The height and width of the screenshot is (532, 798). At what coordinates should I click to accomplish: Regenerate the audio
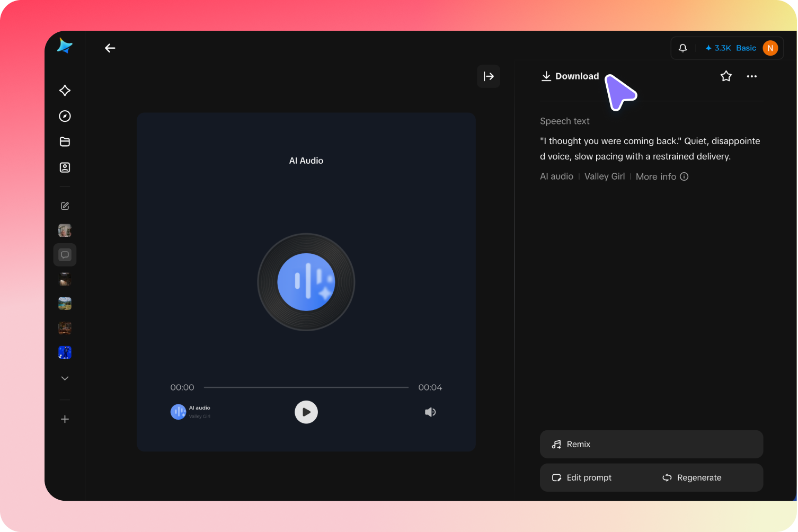pyautogui.click(x=692, y=477)
